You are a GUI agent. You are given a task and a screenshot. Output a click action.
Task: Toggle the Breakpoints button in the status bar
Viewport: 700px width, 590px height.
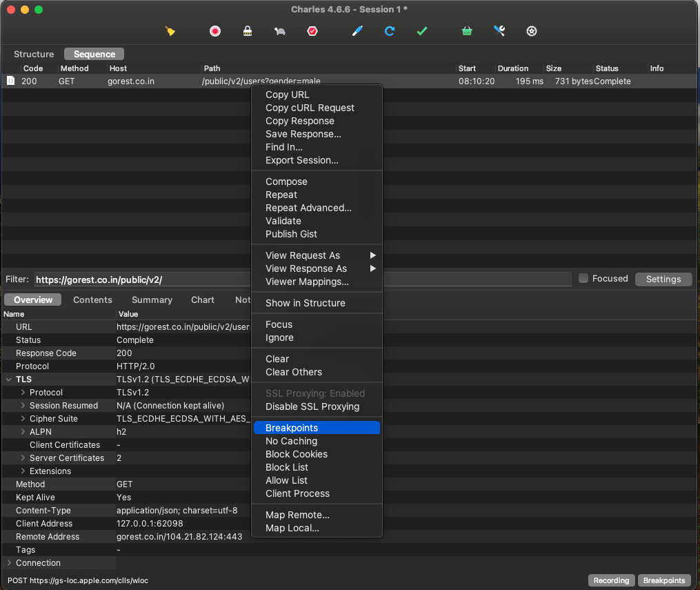pyautogui.click(x=663, y=580)
